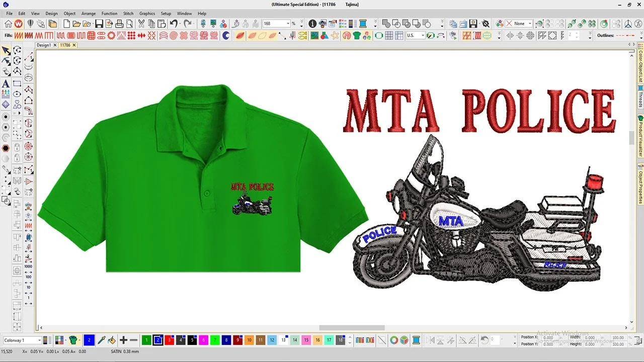Toggle the hoop display icon
Image resolution: width=644 pixels, height=362 pixels.
379,36
